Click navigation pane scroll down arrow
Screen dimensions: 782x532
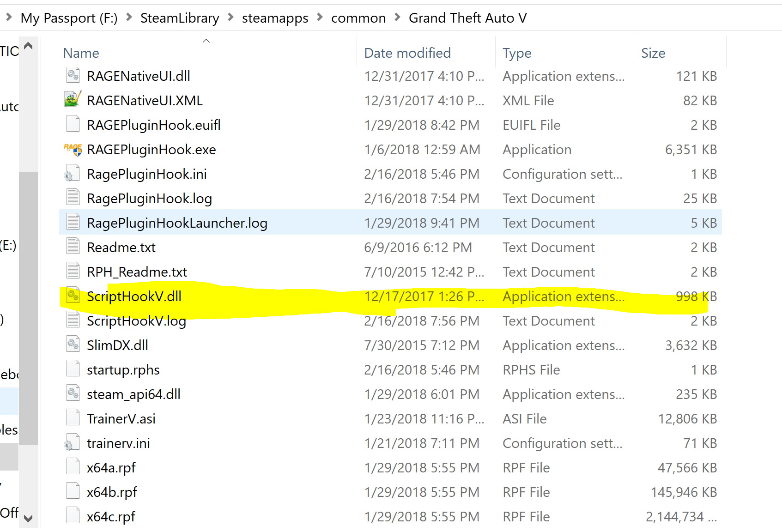tap(28, 518)
